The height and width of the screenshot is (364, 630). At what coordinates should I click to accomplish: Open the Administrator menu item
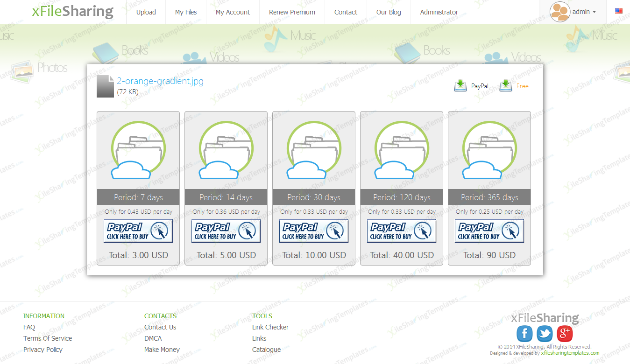tap(439, 12)
